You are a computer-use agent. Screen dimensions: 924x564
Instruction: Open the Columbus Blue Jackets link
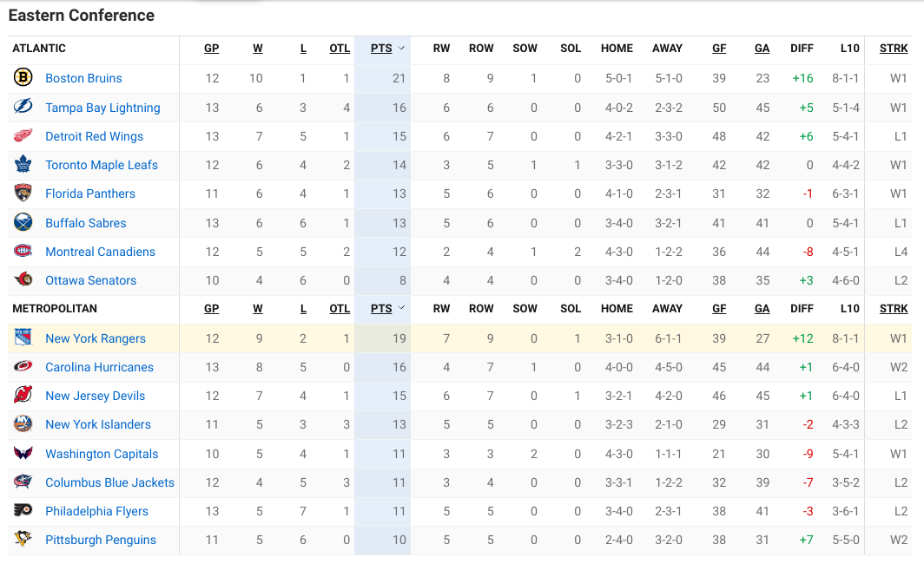pyautogui.click(x=109, y=482)
